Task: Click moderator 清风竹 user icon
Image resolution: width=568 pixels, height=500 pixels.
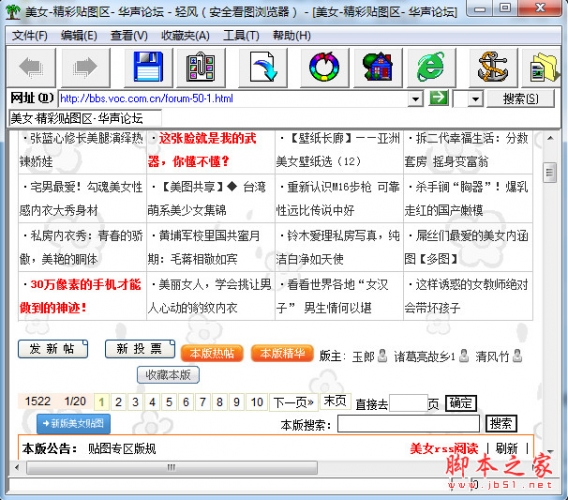Action: tap(518, 356)
